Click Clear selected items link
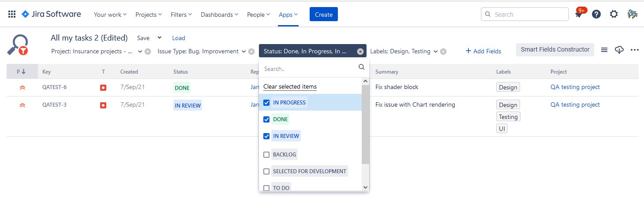644x223 pixels. (x=290, y=87)
